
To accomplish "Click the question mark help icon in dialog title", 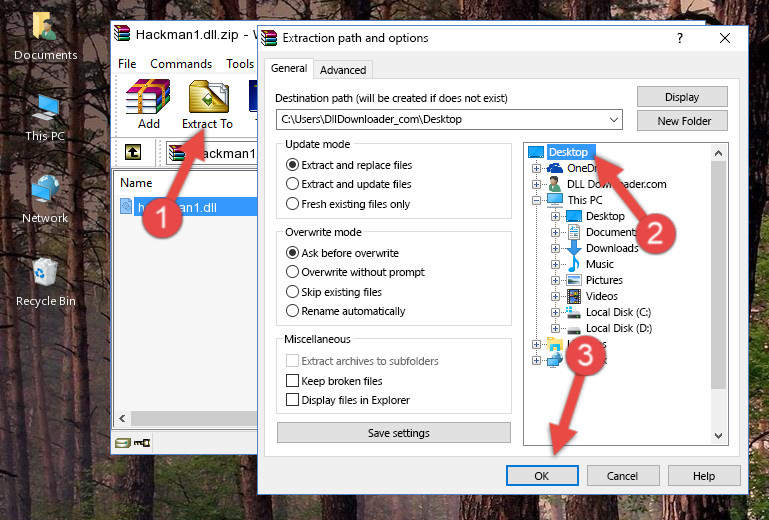I will click(x=680, y=38).
